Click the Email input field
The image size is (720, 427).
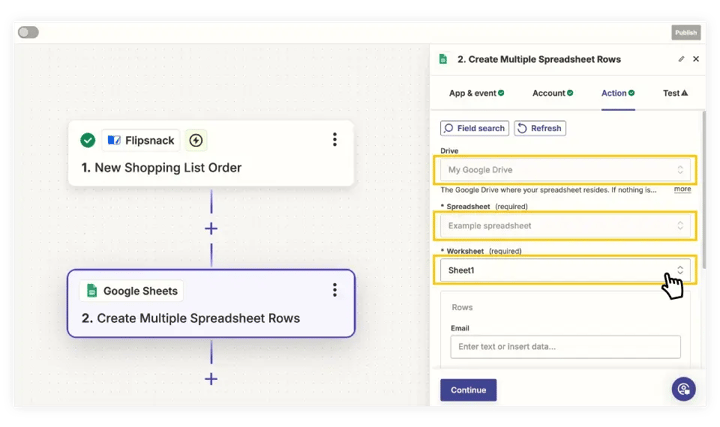click(565, 347)
